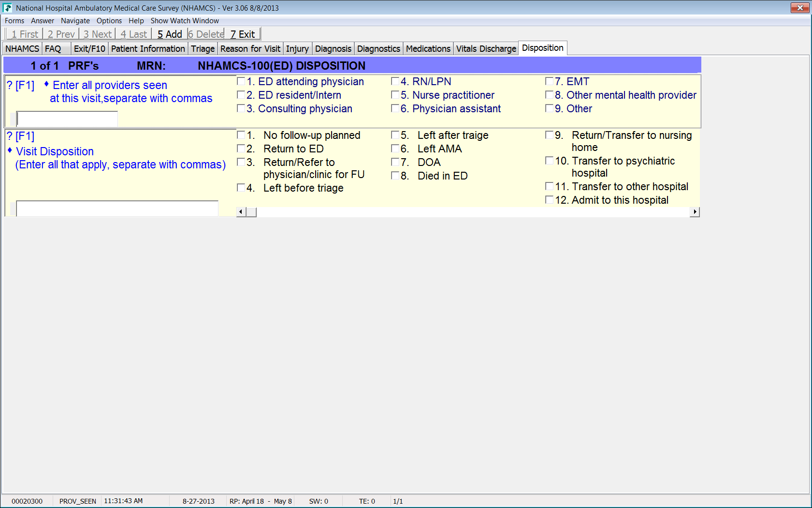
Task: Switch to the Medications tab
Action: pos(428,49)
